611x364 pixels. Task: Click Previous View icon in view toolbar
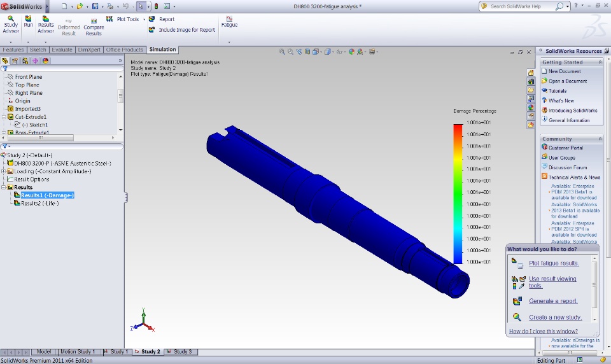point(299,52)
